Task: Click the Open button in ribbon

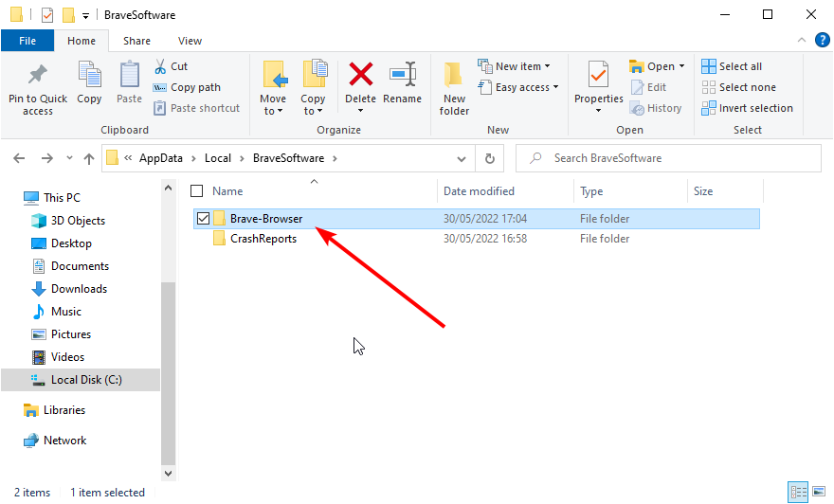Action: pos(652,66)
